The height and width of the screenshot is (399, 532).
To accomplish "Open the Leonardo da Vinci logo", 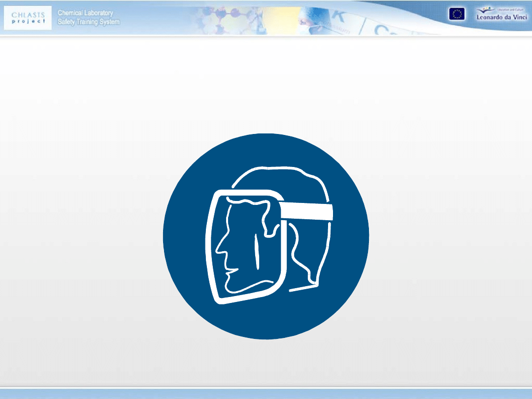I will tap(501, 14).
